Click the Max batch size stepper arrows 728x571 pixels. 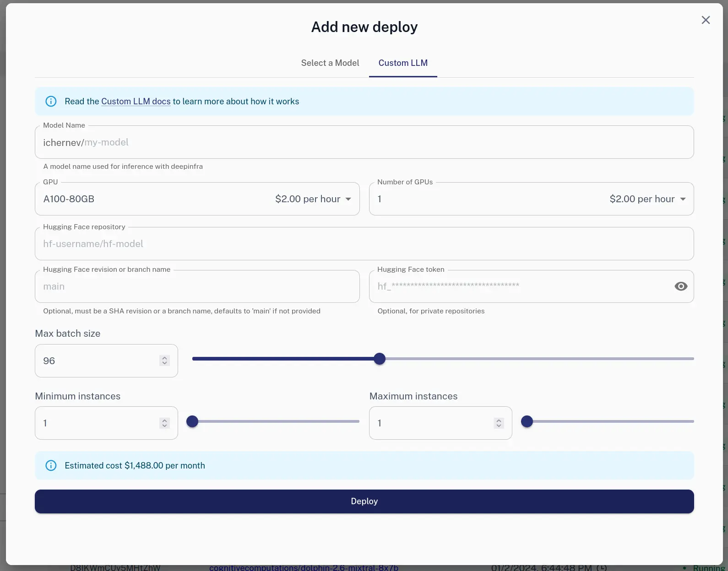(164, 361)
